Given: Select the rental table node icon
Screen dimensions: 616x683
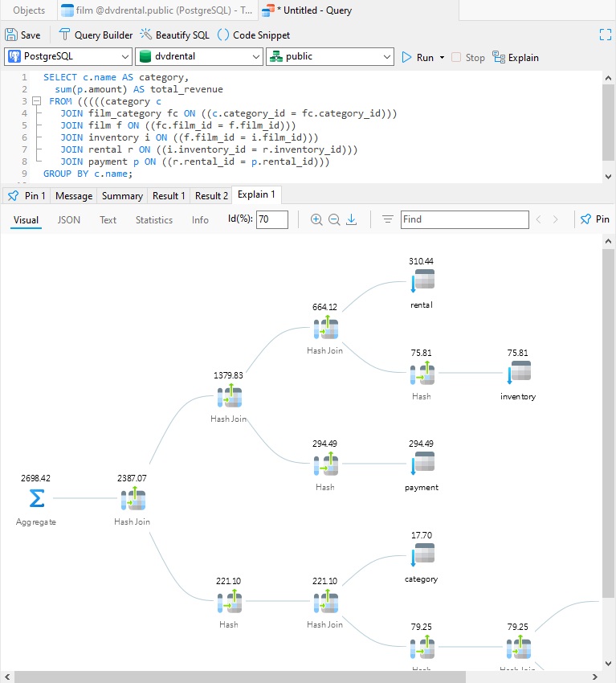Looking at the screenshot, I should (422, 280).
